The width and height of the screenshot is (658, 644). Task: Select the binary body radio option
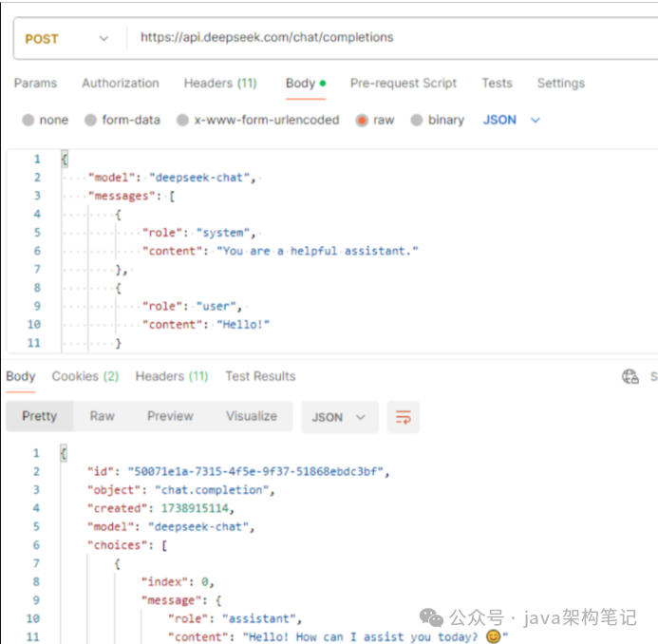[x=416, y=120]
